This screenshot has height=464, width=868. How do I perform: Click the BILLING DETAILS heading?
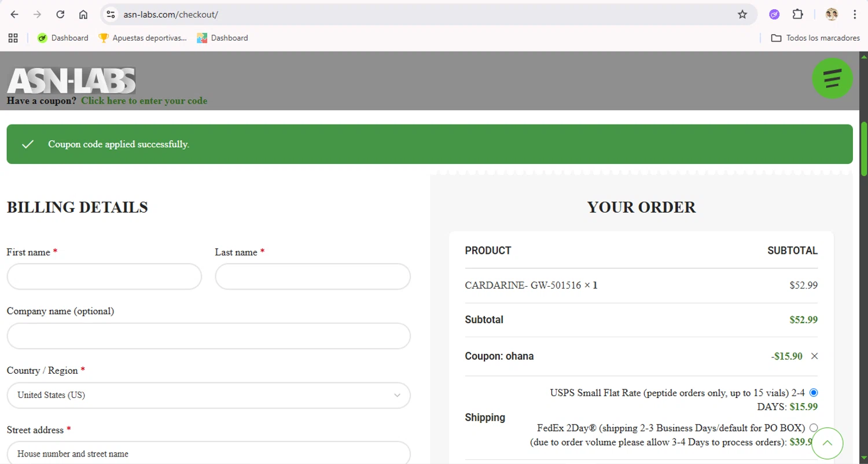pyautogui.click(x=78, y=207)
